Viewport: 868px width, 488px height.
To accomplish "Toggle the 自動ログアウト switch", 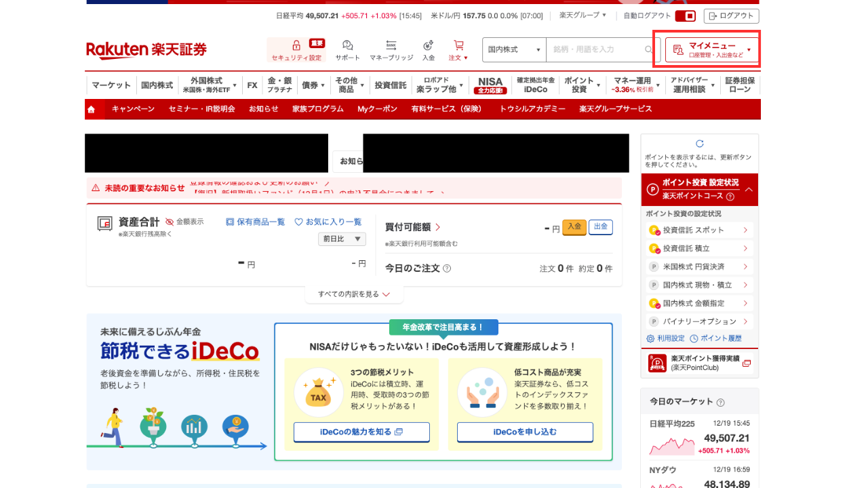I will (686, 16).
